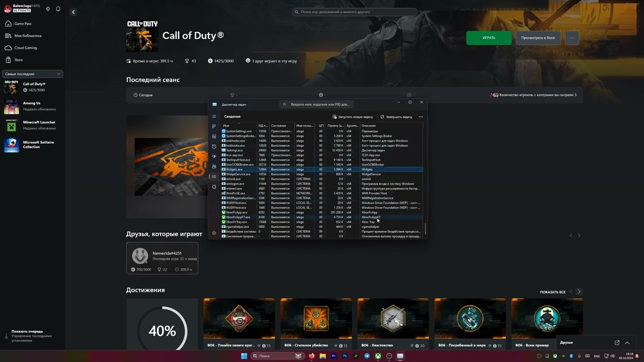The height and width of the screenshot is (362, 644).
Task: Pop out the Friends panel
Action: [x=617, y=342]
